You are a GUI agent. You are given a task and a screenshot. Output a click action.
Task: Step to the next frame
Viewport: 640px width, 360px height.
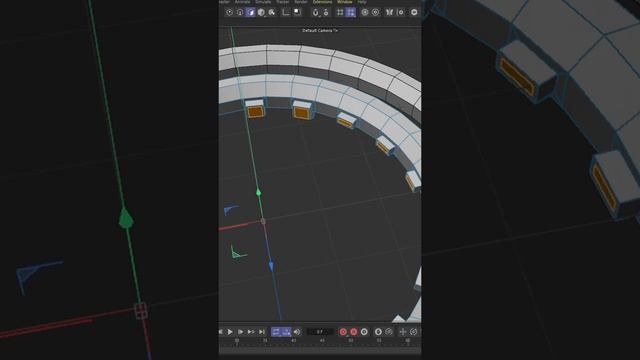[240, 332]
